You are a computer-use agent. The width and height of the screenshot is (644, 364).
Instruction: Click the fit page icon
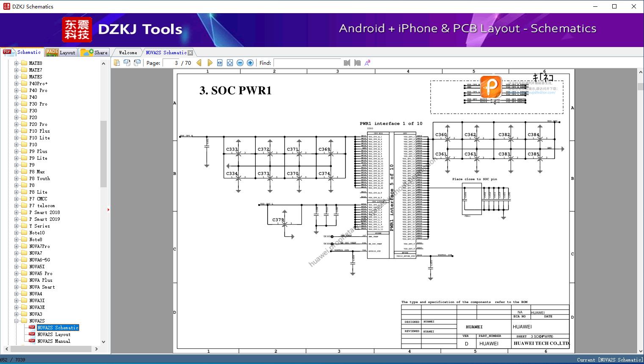pyautogui.click(x=230, y=63)
